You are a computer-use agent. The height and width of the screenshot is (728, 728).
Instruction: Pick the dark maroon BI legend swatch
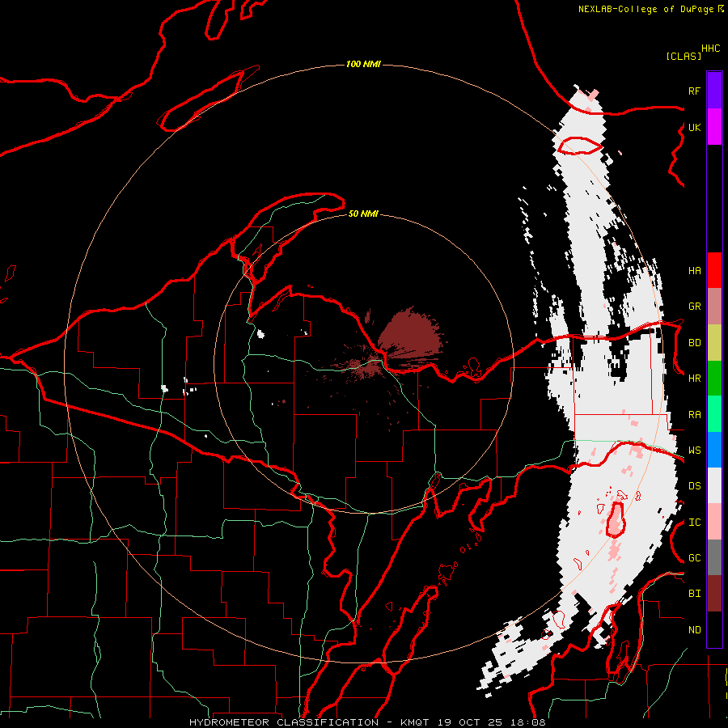pyautogui.click(x=714, y=594)
